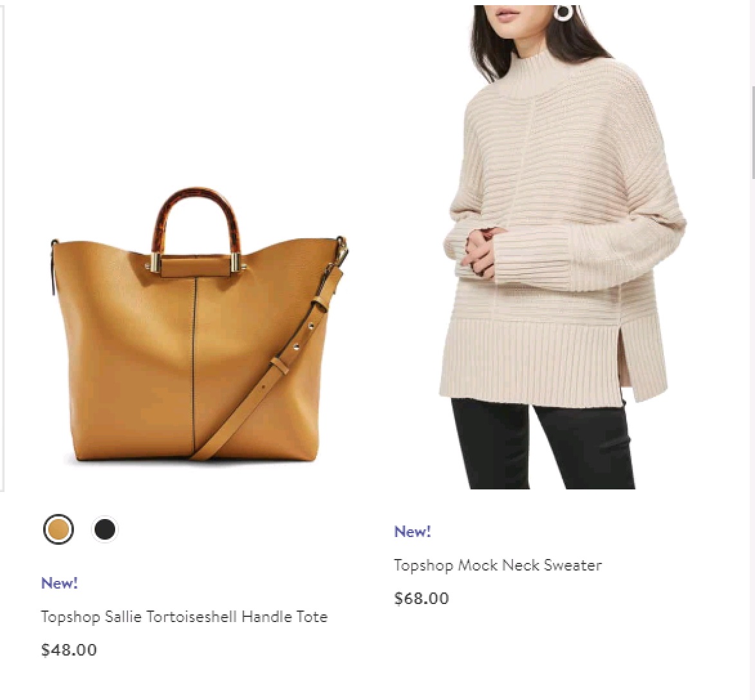
Task: Click the New! label above the tote title
Action: point(59,583)
